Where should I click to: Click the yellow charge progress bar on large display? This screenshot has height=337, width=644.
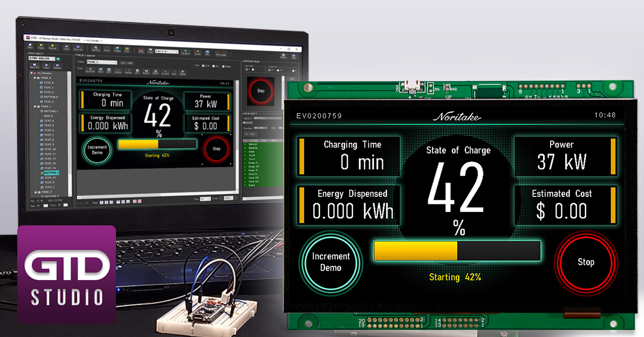[x=415, y=251]
